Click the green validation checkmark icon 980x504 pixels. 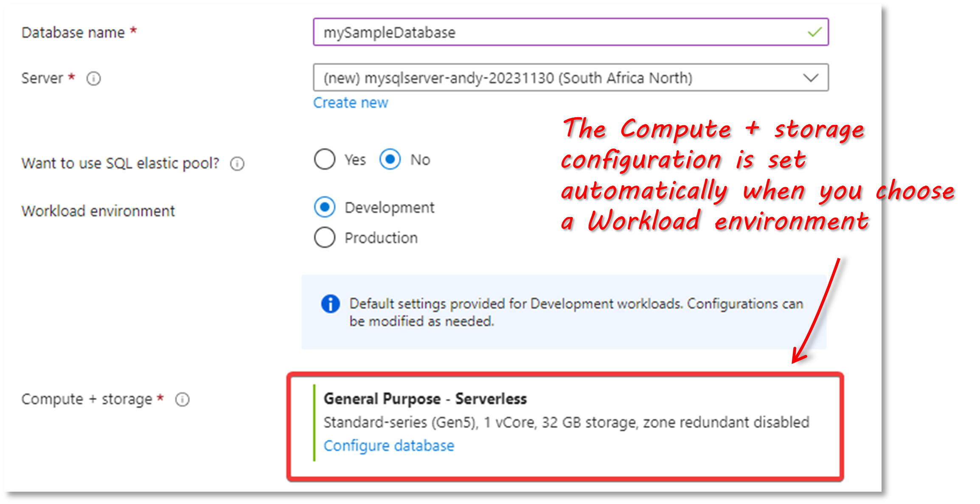(x=814, y=32)
